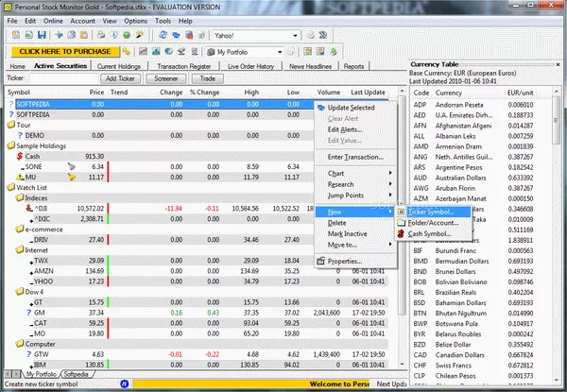Click the Copy toolbar icon
Viewport: 567px width, 392px height.
[71, 35]
